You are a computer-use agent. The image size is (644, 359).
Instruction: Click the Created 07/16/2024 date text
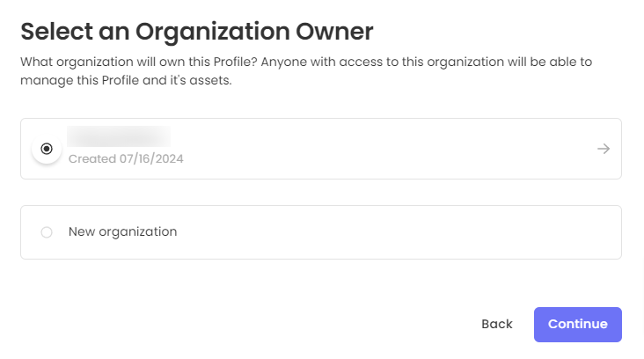126,159
